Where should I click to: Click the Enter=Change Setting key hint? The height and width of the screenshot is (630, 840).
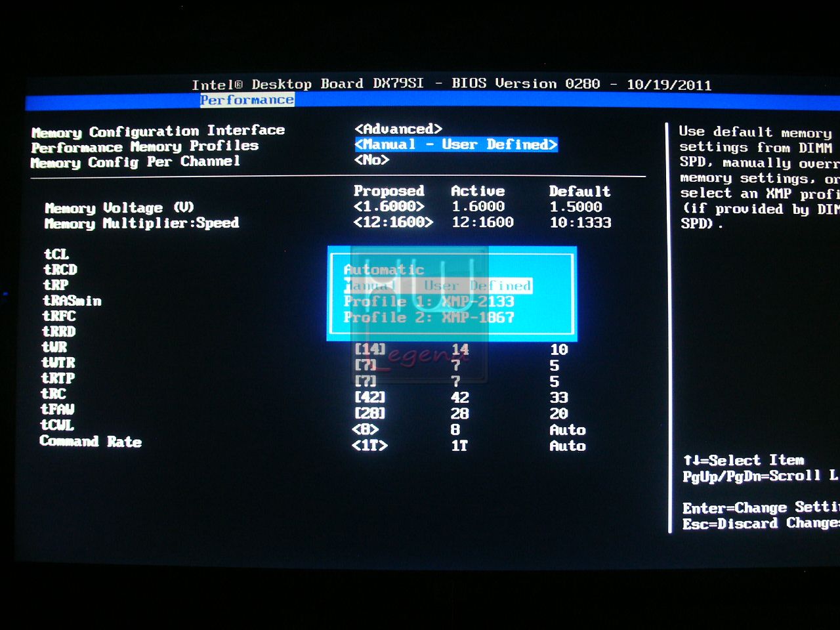coord(761,507)
